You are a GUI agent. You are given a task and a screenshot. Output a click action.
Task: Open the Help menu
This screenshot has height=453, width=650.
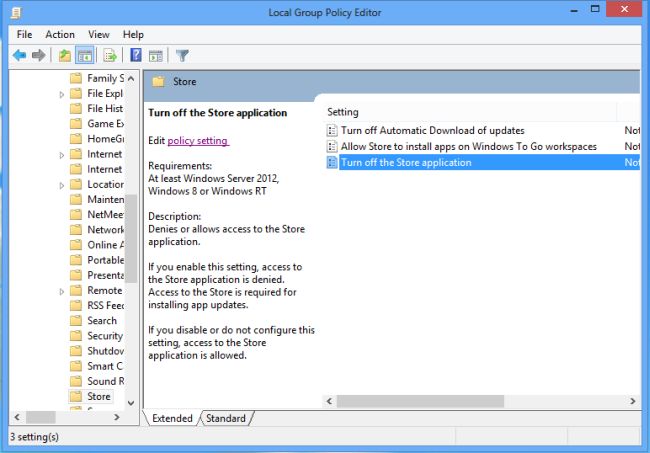click(x=133, y=34)
